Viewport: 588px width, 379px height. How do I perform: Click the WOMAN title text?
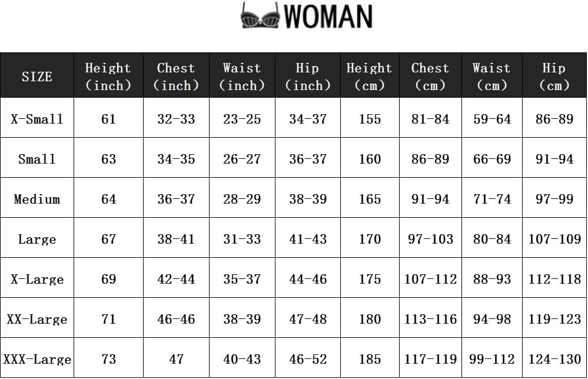(x=328, y=16)
